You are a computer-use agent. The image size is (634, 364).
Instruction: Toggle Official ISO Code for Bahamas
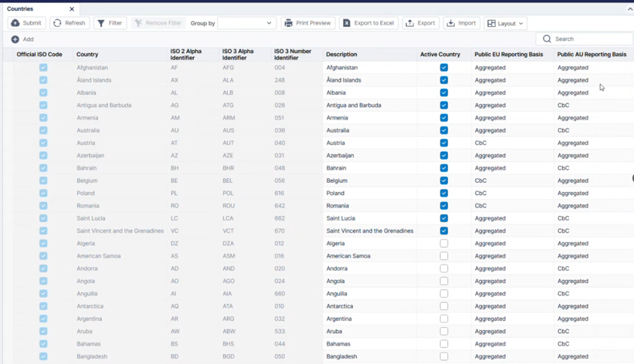tap(43, 344)
